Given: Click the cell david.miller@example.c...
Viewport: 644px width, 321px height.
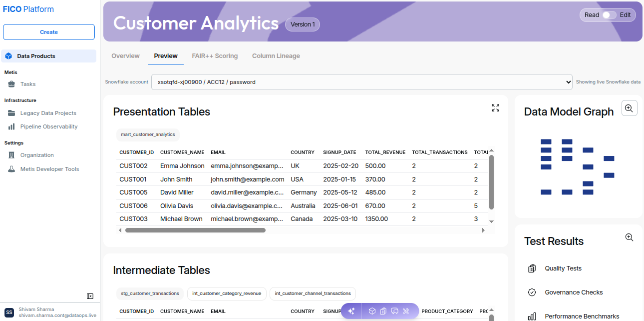Looking at the screenshot, I should coord(247,192).
